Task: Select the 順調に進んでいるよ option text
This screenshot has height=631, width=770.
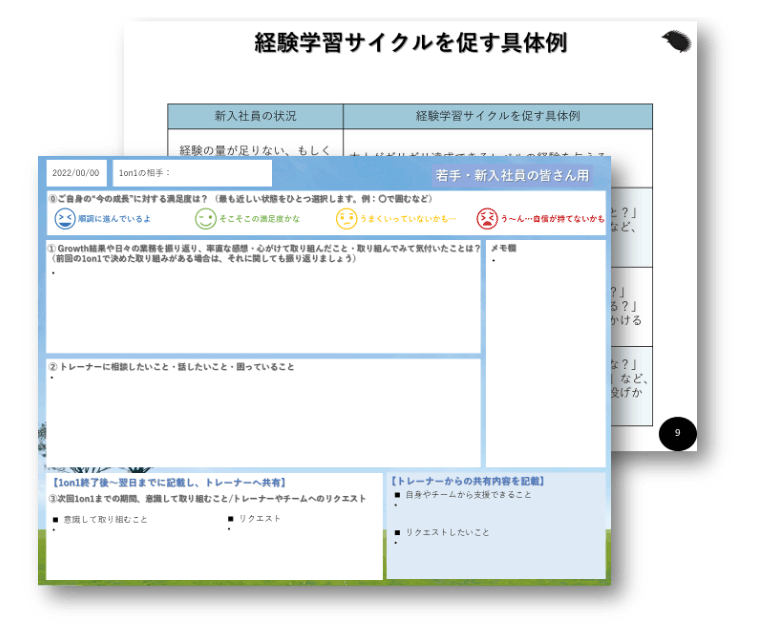Action: tap(114, 219)
